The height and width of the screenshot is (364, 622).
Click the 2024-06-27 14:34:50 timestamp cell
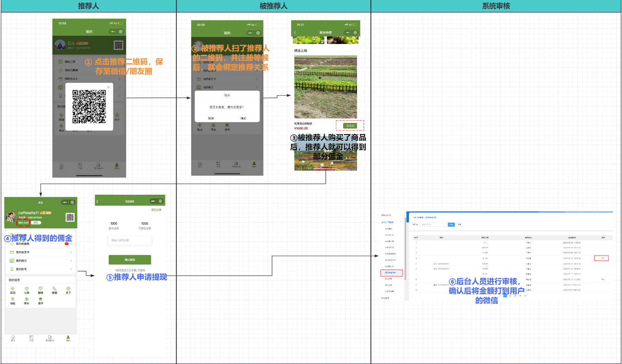[x=572, y=269]
